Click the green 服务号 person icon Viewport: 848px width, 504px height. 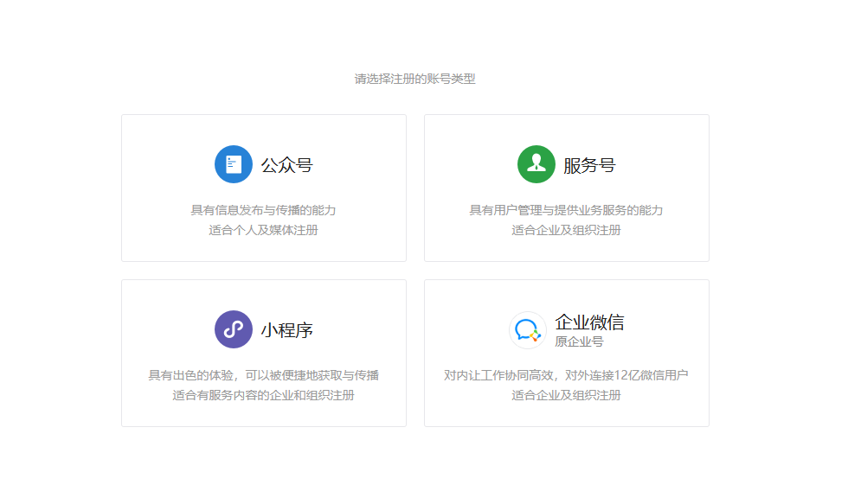(536, 163)
